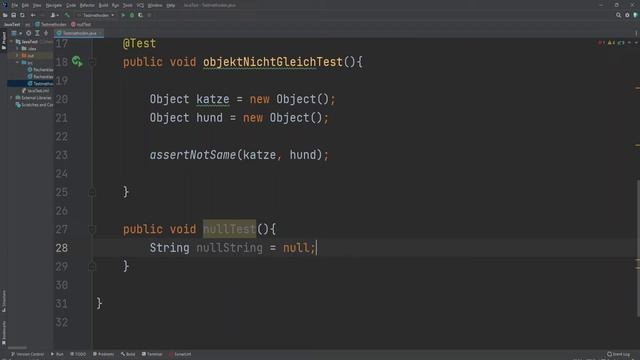Click the Save All toolbar icon
The image size is (640, 360).
pos(13,15)
